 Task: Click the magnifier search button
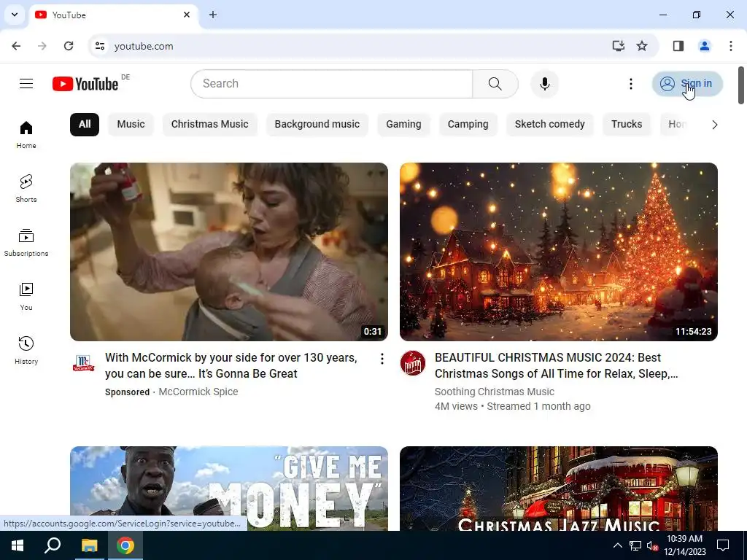pyautogui.click(x=495, y=84)
